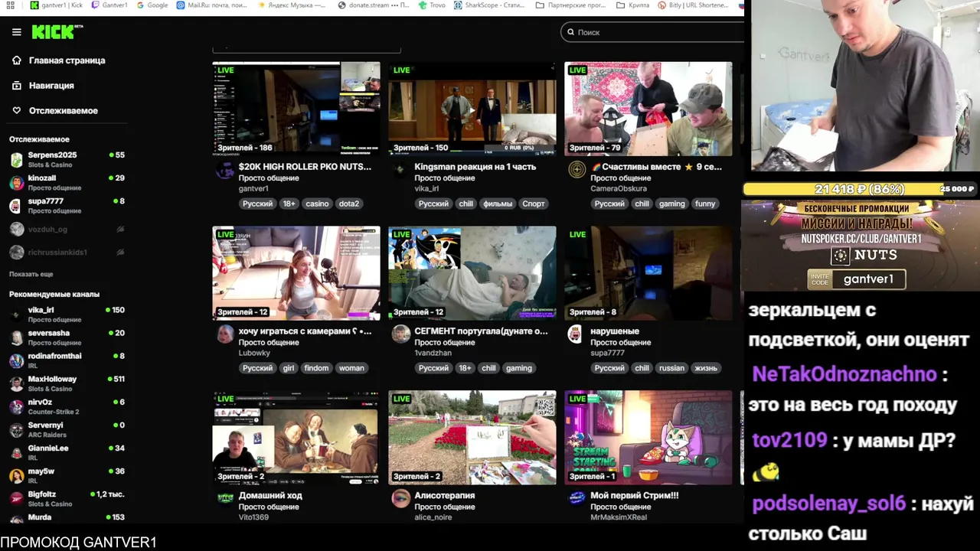980x551 pixels.
Task: Open the $20K HIGH ROLLER PKO stream thumbnail
Action: 296,109
